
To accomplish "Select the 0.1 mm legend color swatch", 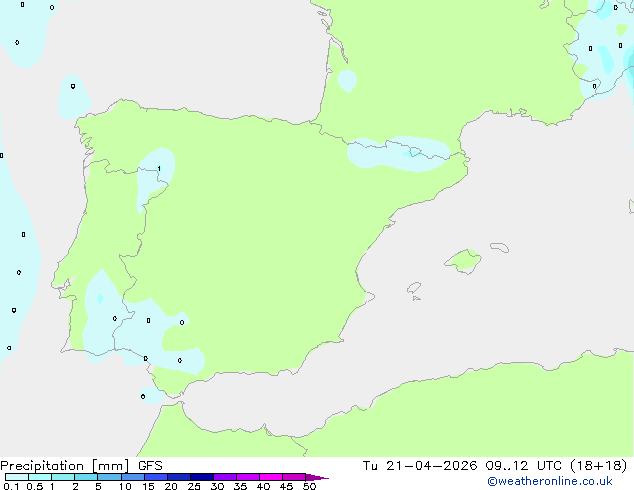I will 17,477.
